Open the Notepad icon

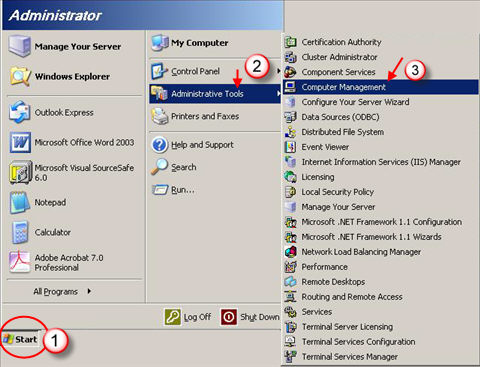20,202
